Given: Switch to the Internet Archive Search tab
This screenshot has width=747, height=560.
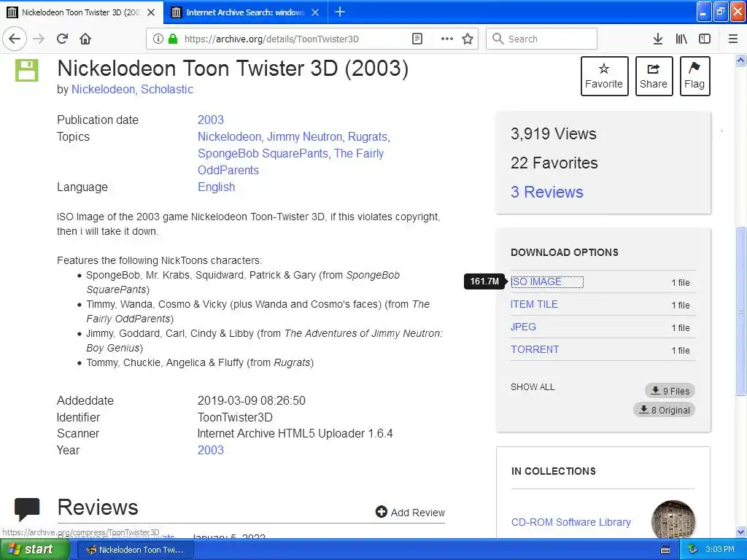Looking at the screenshot, I should click(x=245, y=12).
